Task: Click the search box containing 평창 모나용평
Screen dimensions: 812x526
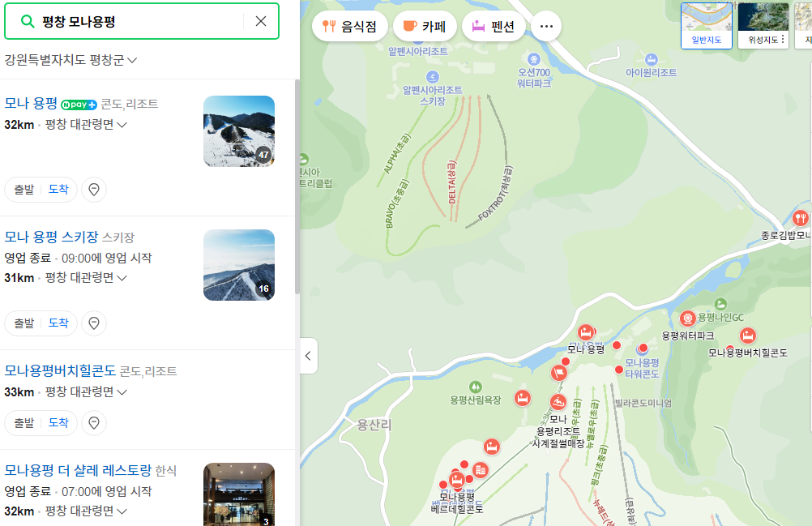Action: click(x=141, y=21)
